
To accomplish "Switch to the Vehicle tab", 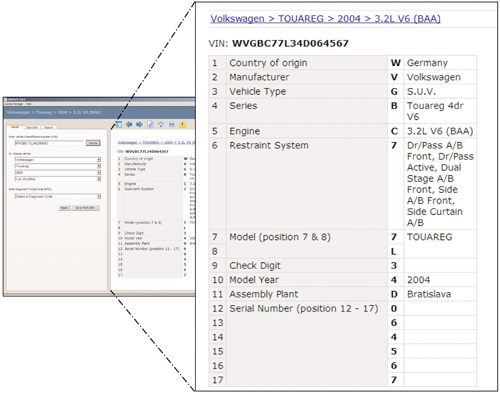I will tap(15, 127).
